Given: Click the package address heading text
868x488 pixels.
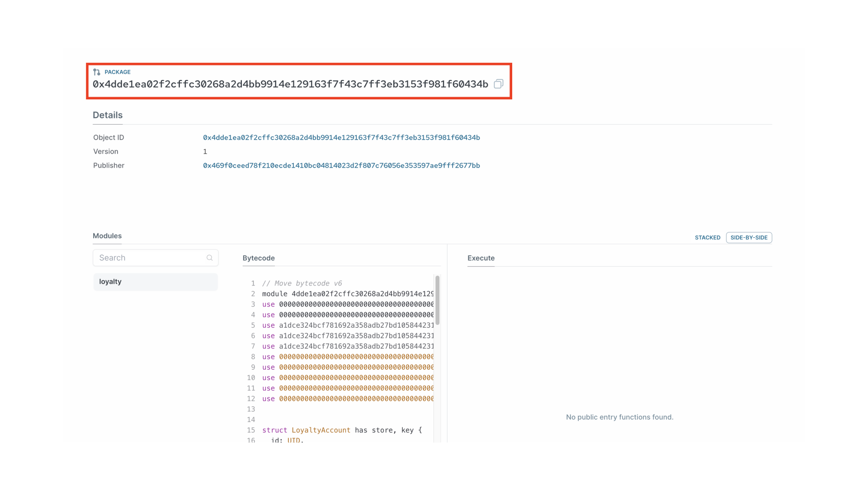Looking at the screenshot, I should pos(290,84).
